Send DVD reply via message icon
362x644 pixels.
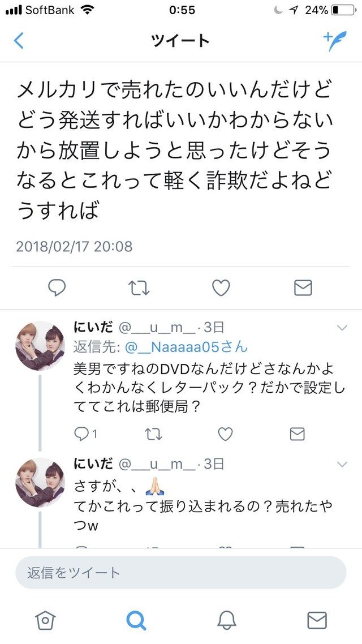click(x=297, y=434)
